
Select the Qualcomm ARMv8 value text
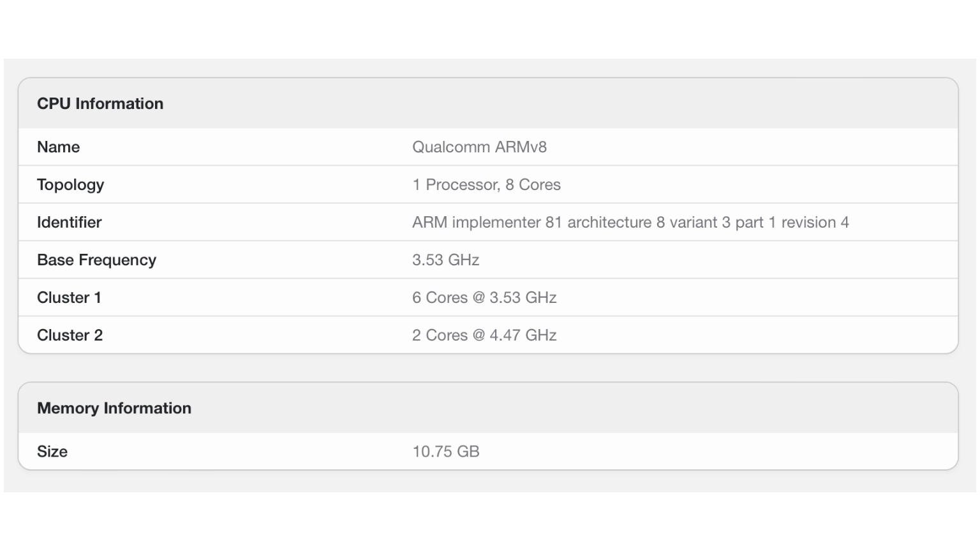point(479,147)
